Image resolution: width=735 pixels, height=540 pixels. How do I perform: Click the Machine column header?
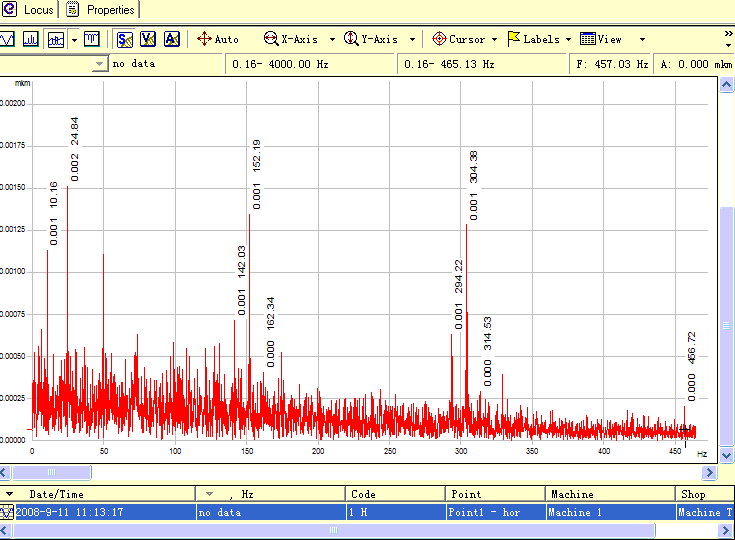[x=610, y=494]
